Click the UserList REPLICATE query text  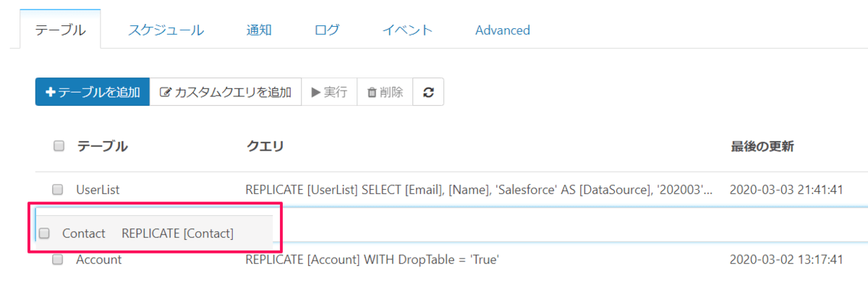[479, 190]
